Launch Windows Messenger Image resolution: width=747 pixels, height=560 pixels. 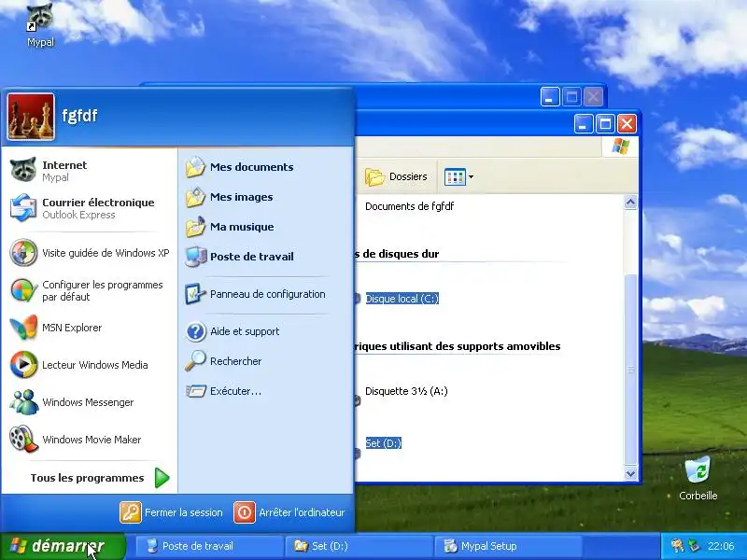click(89, 402)
